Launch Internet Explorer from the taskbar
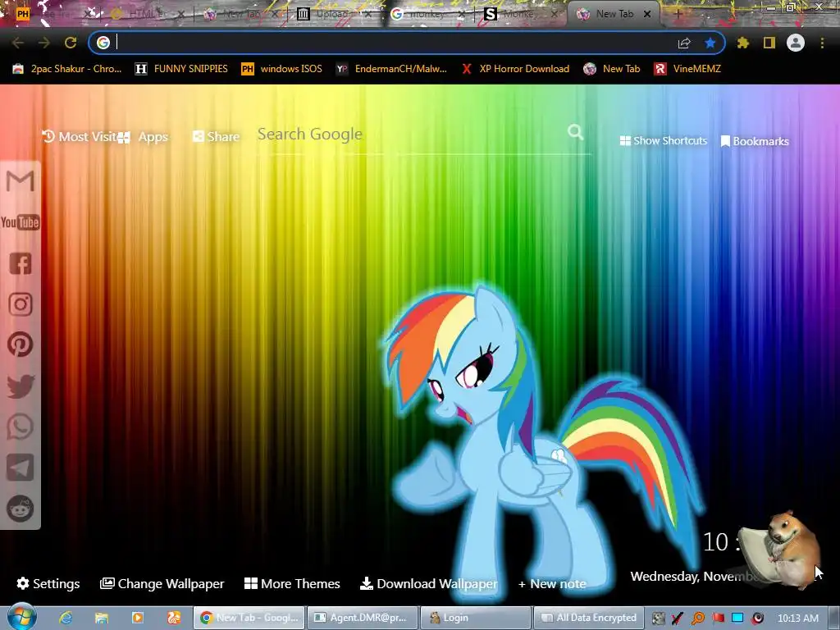The width and height of the screenshot is (840, 630). 66,618
